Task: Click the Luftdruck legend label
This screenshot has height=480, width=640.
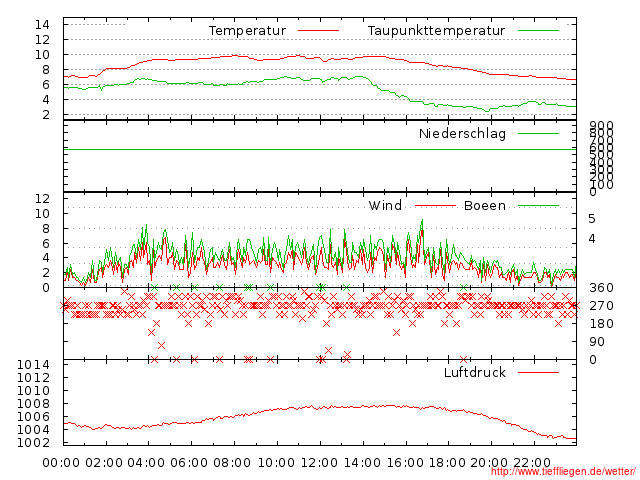Action: [x=475, y=372]
